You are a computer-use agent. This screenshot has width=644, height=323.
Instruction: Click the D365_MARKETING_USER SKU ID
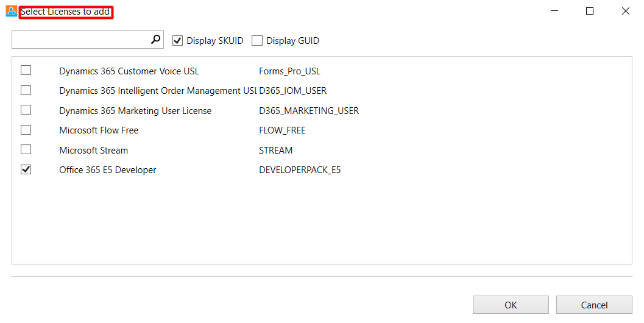click(309, 110)
